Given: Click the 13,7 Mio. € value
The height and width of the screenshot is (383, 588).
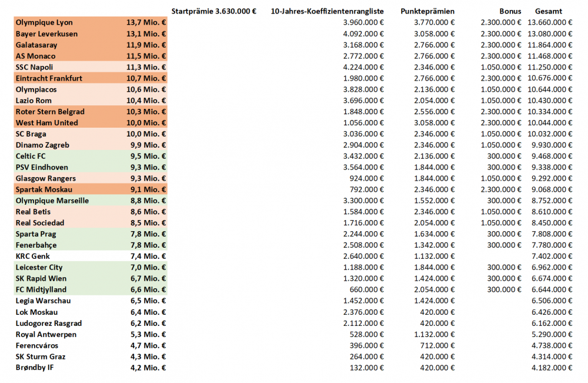Looking at the screenshot, I should [146, 22].
